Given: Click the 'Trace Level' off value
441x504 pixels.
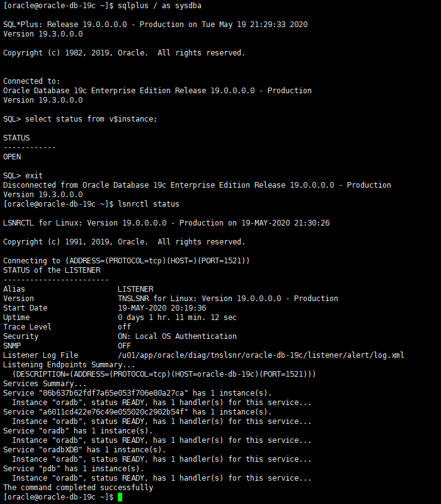Looking at the screenshot, I should pos(124,327).
